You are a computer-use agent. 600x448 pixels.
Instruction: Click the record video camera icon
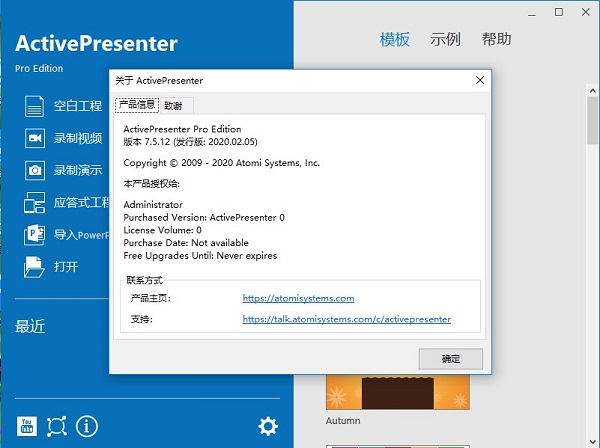pos(34,138)
